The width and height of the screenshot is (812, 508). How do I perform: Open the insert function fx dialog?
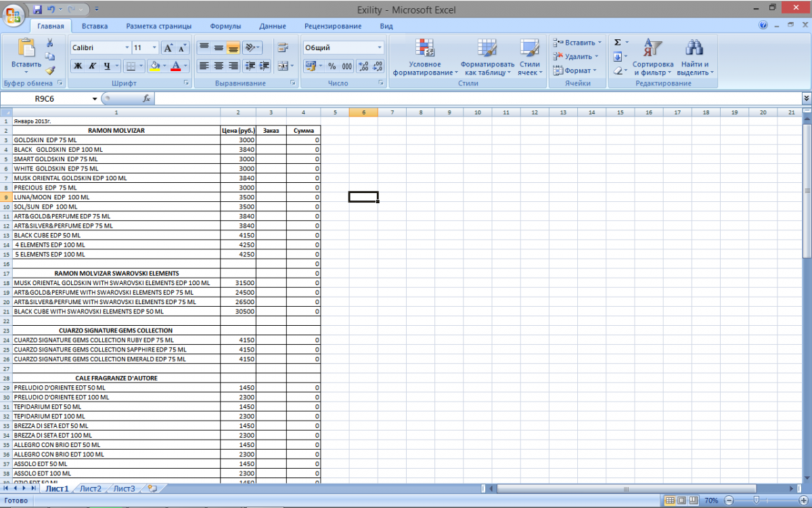pyautogui.click(x=146, y=98)
